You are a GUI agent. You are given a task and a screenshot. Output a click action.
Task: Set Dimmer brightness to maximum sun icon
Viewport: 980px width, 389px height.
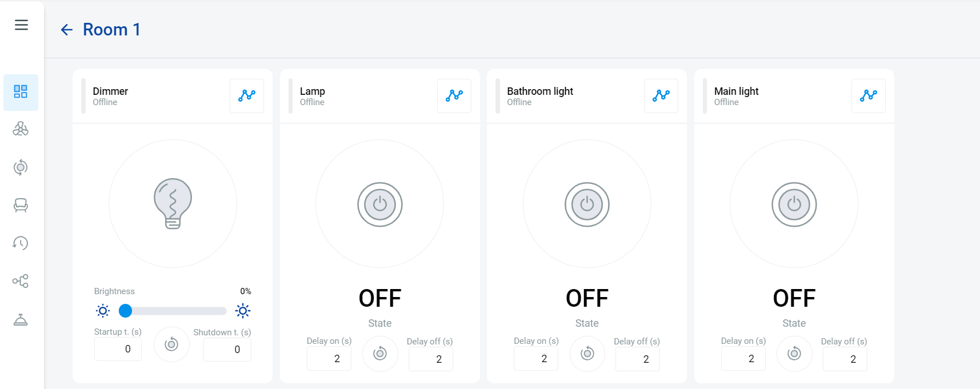pos(243,311)
